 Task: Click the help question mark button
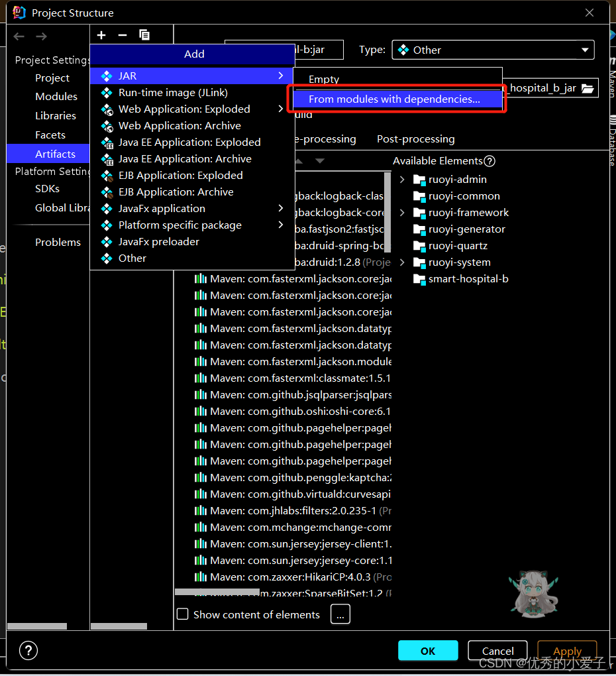(28, 651)
